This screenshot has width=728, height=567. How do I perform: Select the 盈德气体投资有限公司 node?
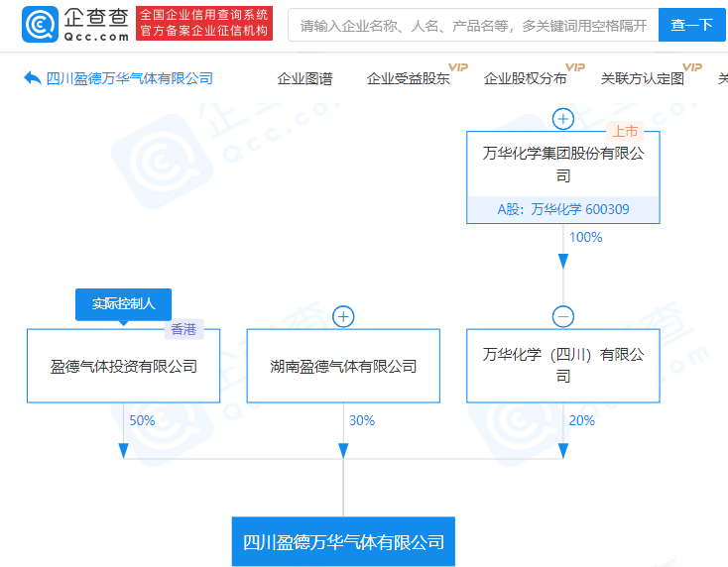coord(124,366)
